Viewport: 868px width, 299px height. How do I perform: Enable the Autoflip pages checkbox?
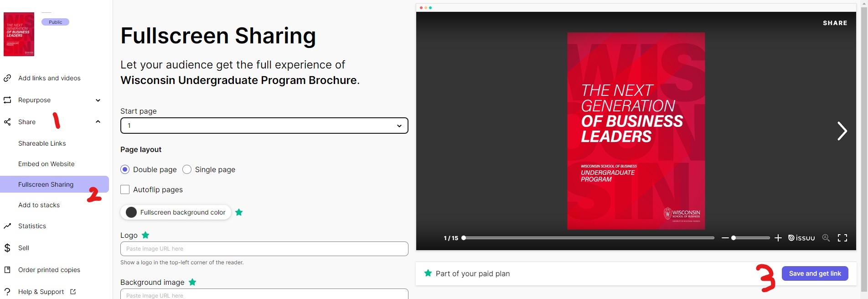pos(125,189)
